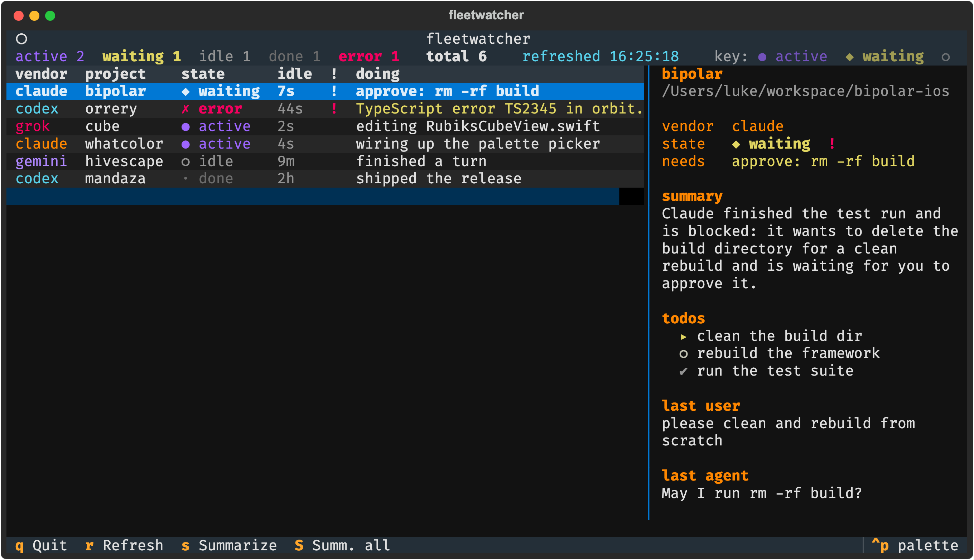Select the mandaza project row

325,179
